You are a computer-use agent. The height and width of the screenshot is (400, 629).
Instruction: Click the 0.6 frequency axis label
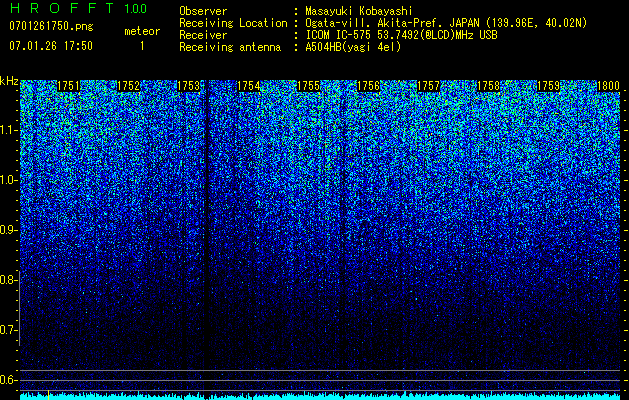6,380
